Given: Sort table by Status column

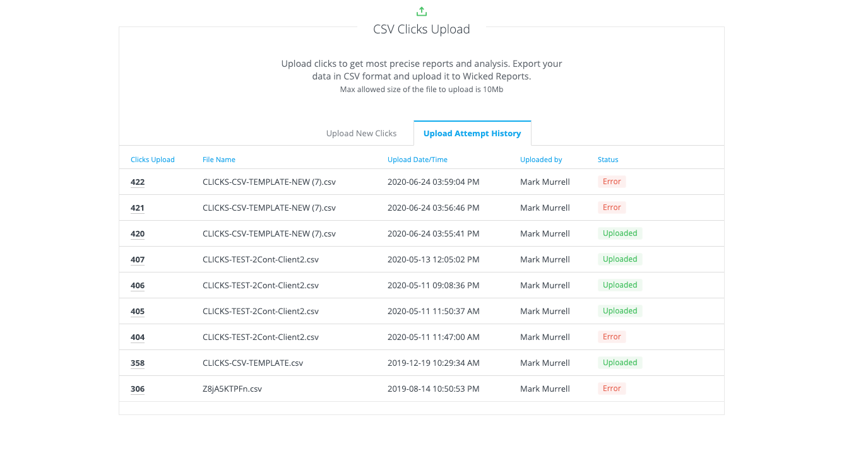Looking at the screenshot, I should click(608, 160).
